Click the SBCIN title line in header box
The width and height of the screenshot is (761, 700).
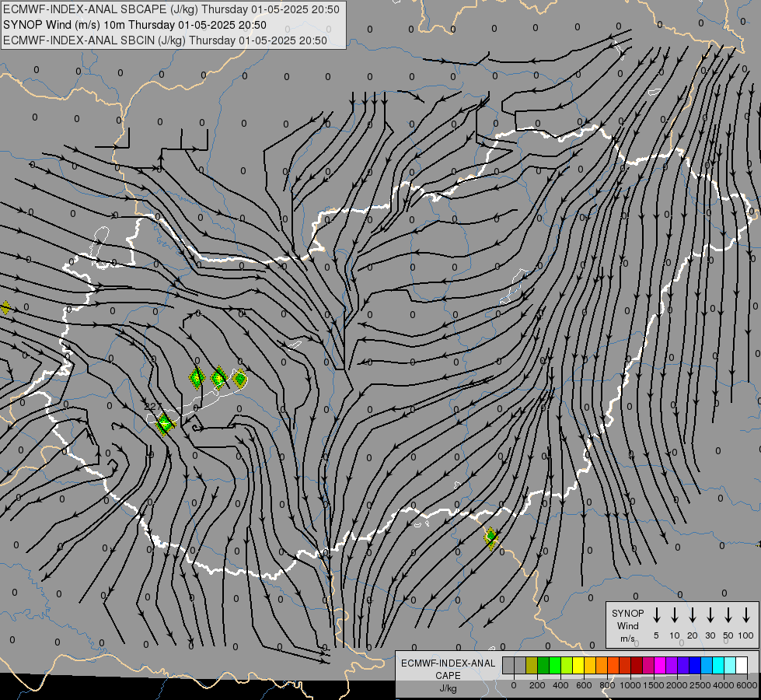tap(165, 40)
